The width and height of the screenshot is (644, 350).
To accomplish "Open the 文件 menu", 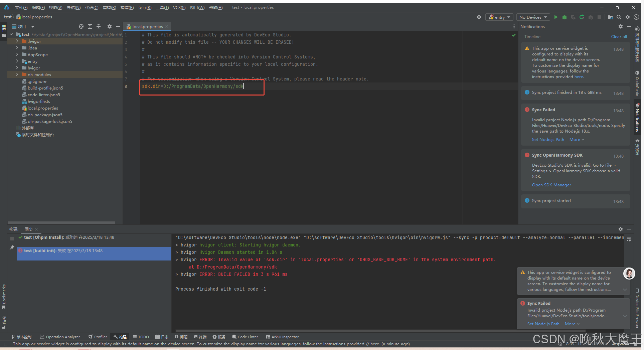I will tap(21, 7).
